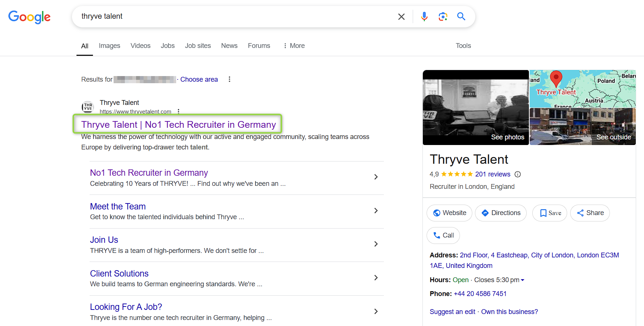
Task: Open the Forums tab
Action: click(x=259, y=46)
